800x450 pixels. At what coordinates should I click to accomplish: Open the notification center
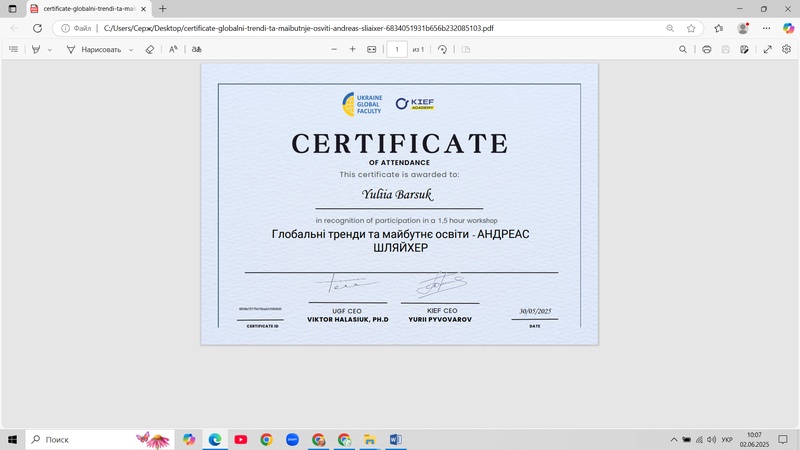point(783,440)
